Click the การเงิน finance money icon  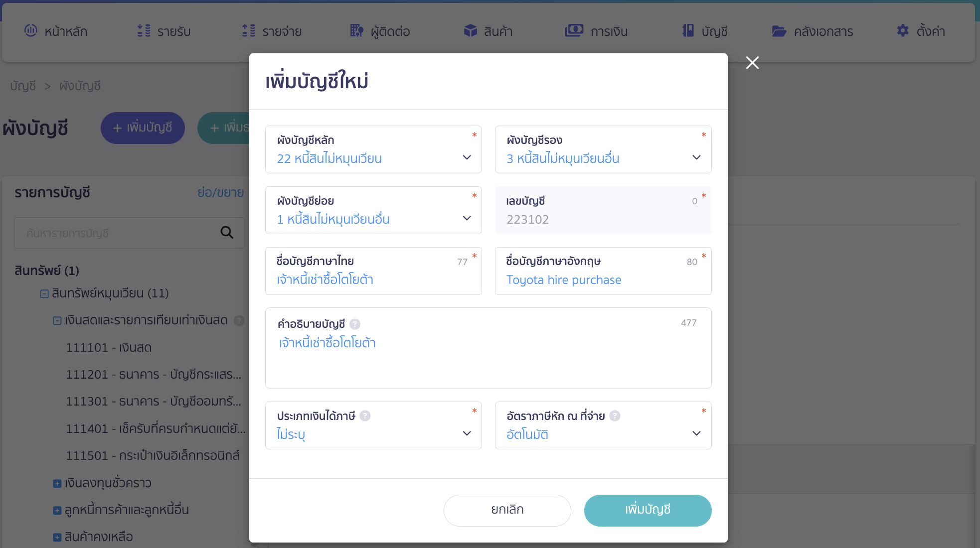[574, 31]
